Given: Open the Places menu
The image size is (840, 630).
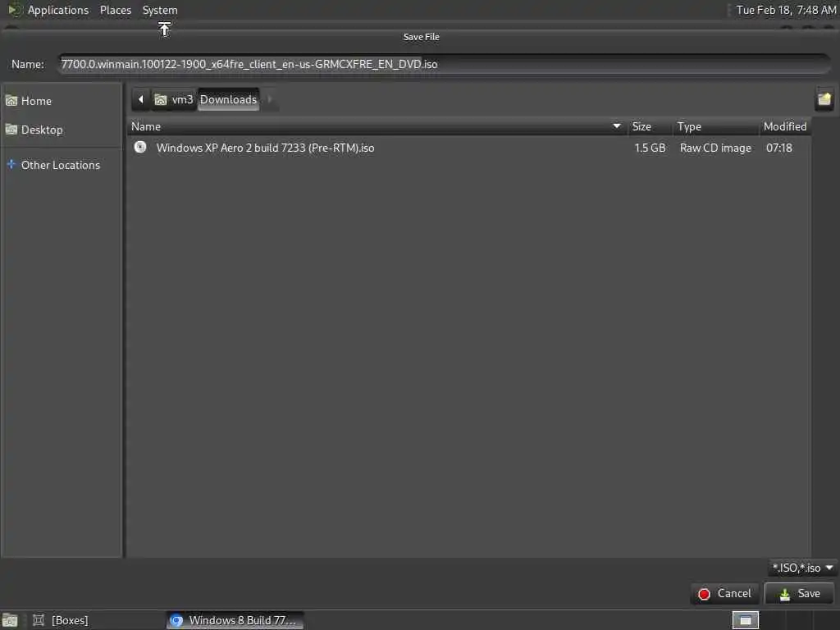Looking at the screenshot, I should click(x=116, y=10).
